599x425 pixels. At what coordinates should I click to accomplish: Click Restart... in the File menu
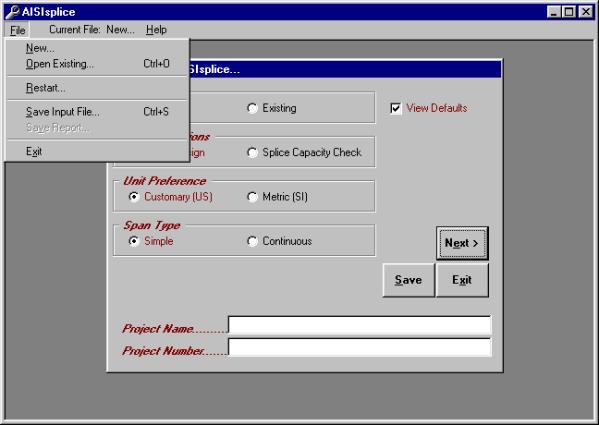[97, 88]
